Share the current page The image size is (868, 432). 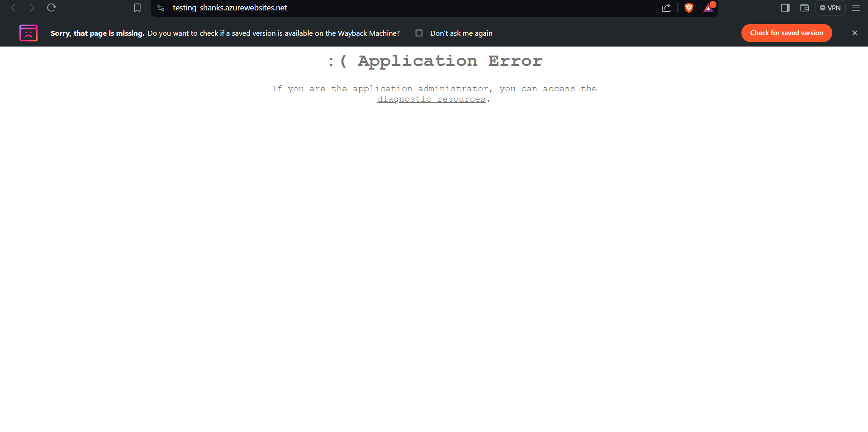tap(666, 8)
